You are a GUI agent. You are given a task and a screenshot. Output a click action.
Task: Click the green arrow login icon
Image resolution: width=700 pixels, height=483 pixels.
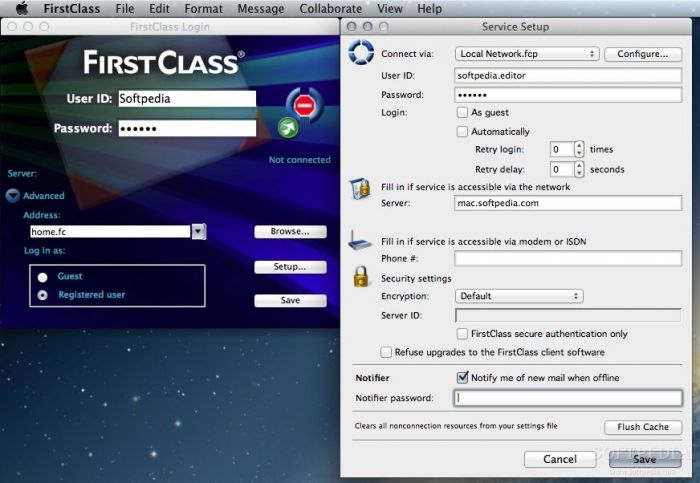(x=288, y=129)
